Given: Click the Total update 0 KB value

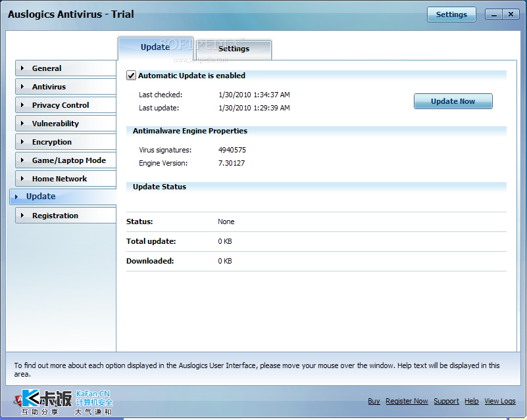Looking at the screenshot, I should point(225,241).
